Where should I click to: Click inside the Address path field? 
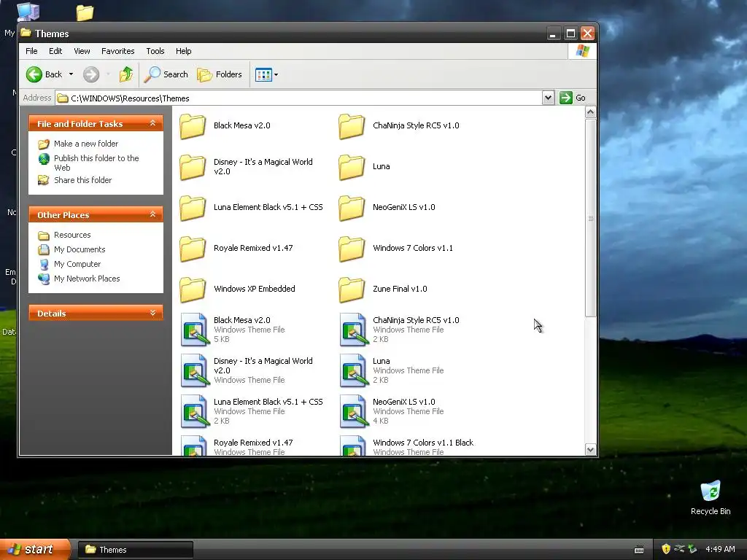[x=298, y=98]
